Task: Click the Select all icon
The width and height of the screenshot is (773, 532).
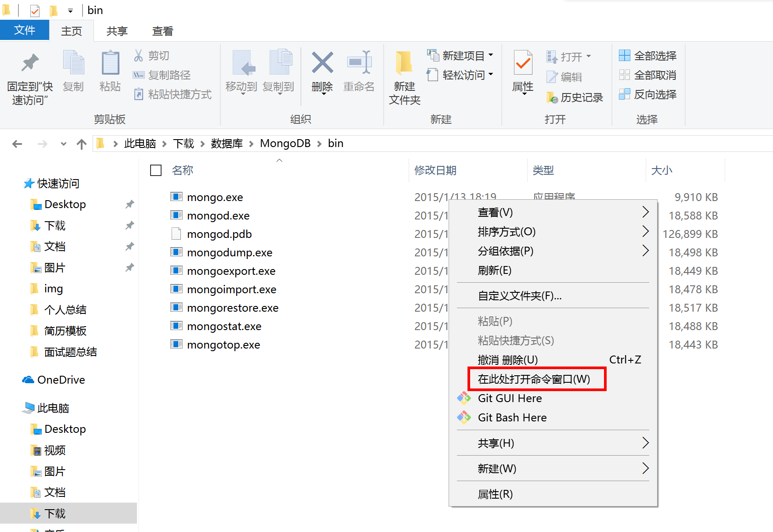Action: pyautogui.click(x=624, y=55)
